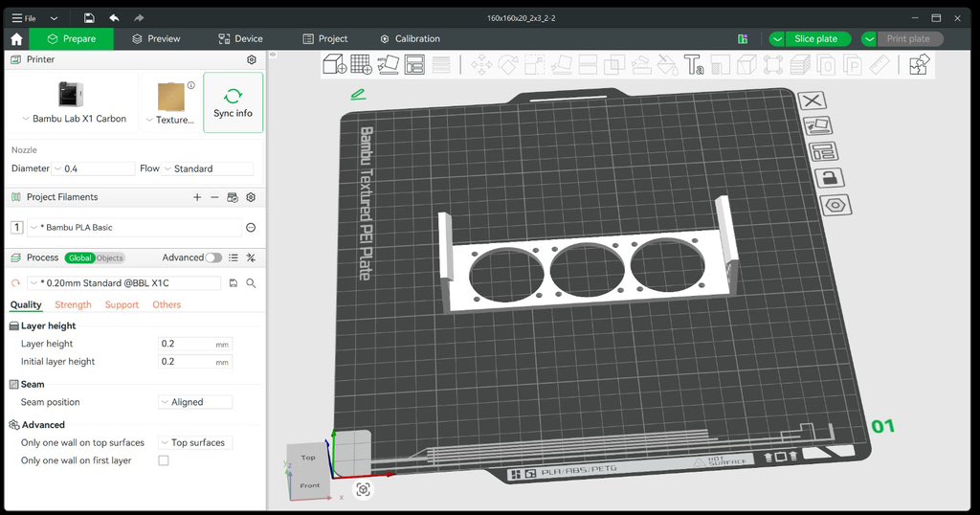Viewport: 980px width, 515px height.
Task: Switch Process to Objects mode
Action: [x=109, y=257]
